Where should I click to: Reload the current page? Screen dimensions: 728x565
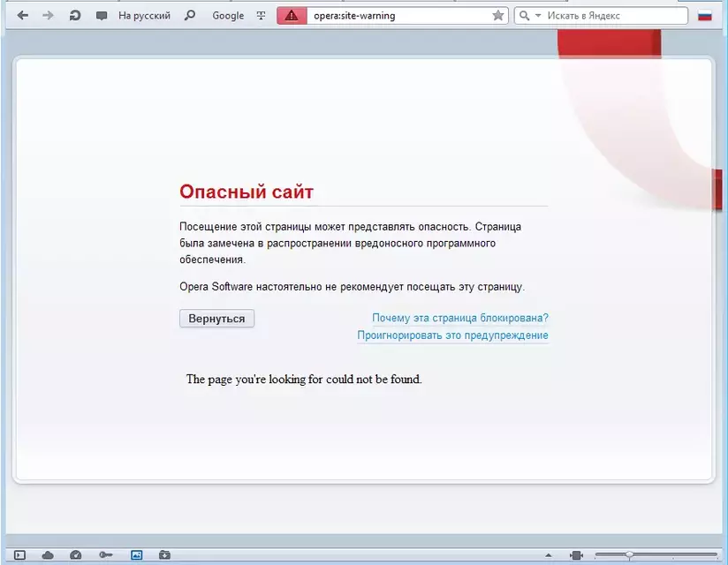pyautogui.click(x=75, y=16)
